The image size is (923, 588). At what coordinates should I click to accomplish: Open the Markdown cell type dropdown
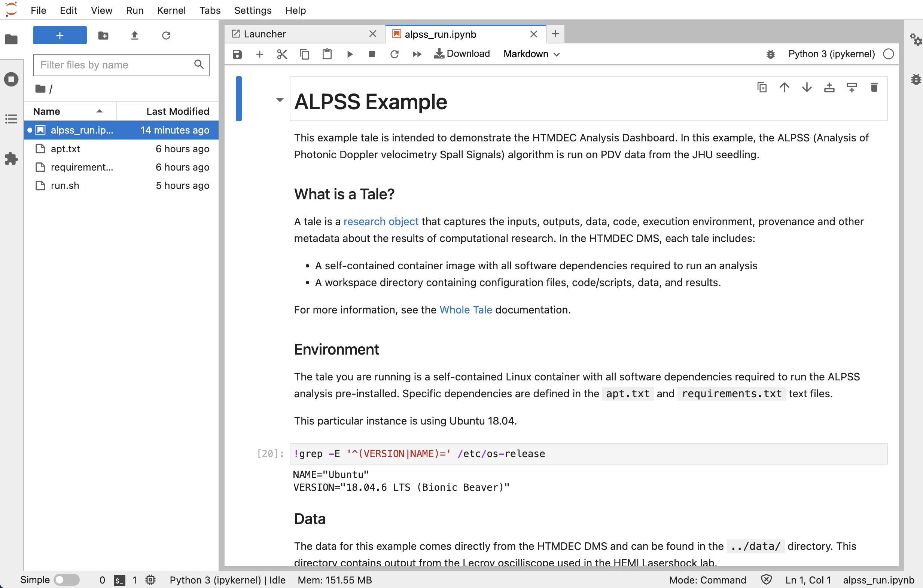click(x=531, y=54)
